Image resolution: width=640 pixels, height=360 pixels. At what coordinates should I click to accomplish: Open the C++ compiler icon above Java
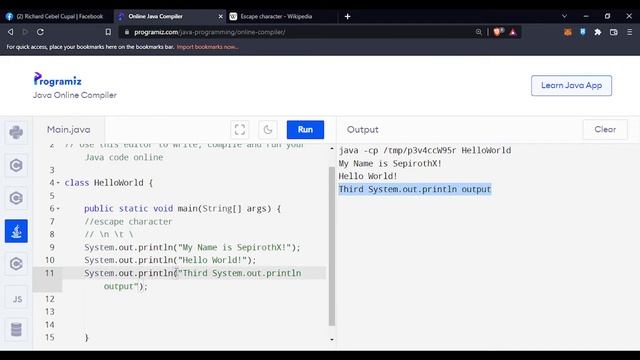click(16, 198)
